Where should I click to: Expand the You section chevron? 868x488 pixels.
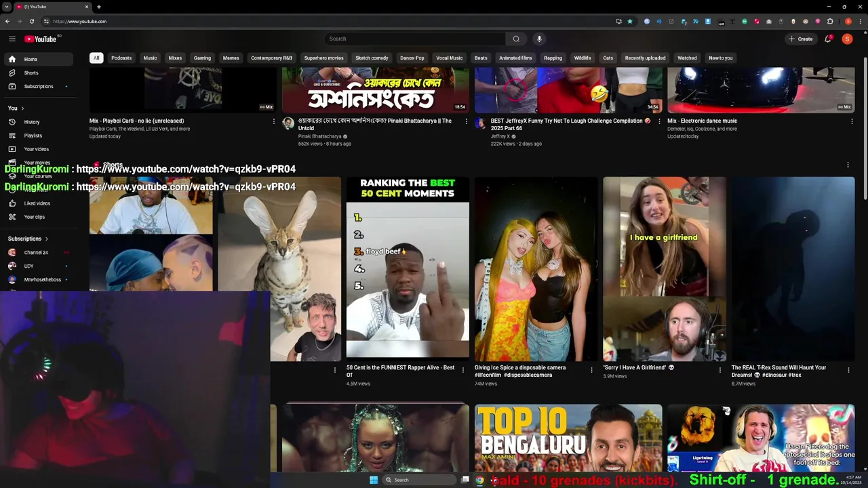point(22,108)
